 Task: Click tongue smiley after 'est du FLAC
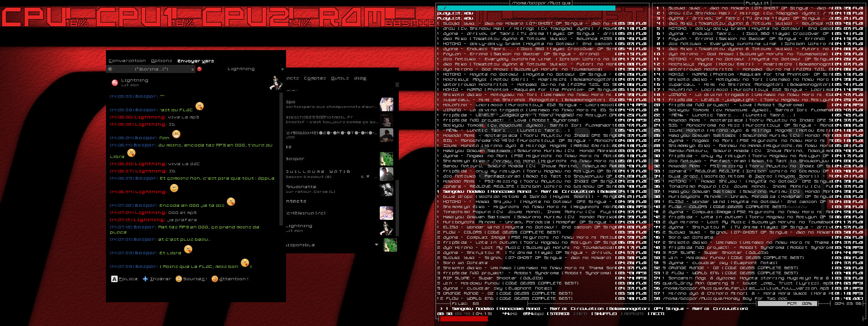tap(200, 106)
